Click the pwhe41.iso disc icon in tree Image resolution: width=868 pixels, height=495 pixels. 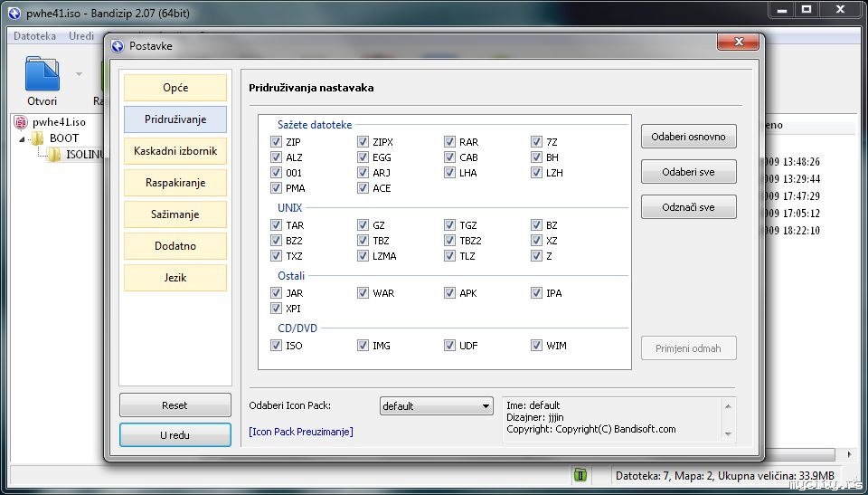pyautogui.click(x=21, y=122)
